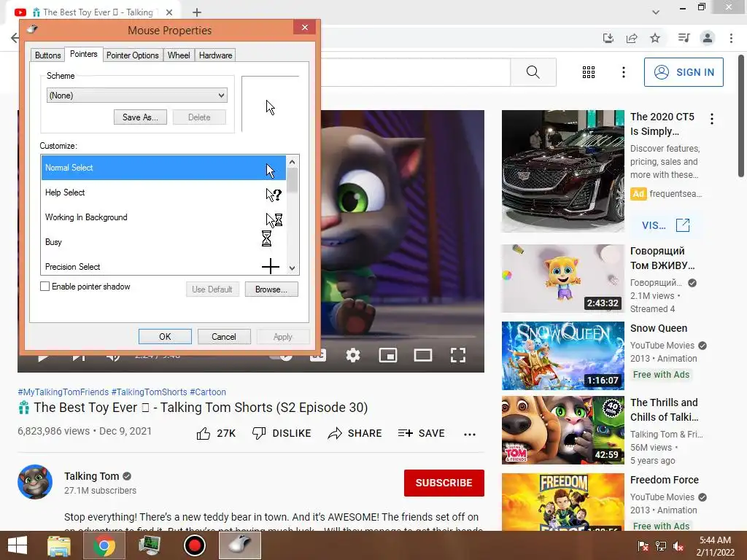Viewport: 747px width, 560px height.
Task: Open the Scheme dropdown
Action: point(136,96)
